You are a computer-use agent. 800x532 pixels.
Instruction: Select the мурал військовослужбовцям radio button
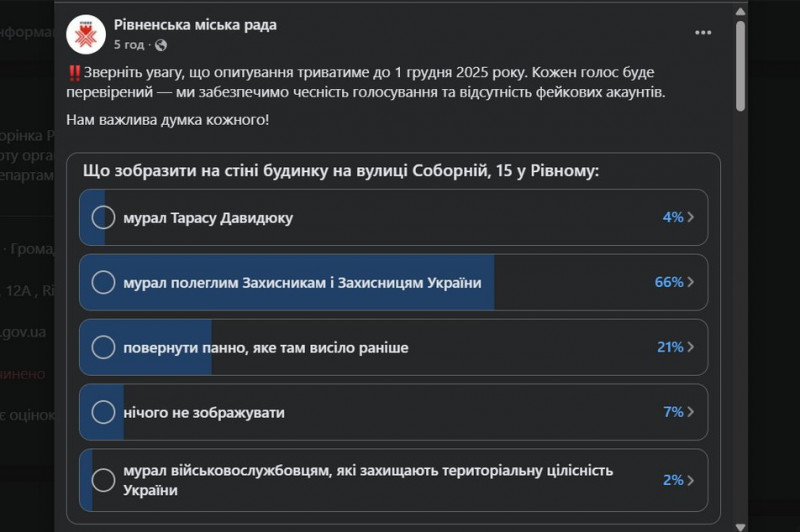point(103,480)
